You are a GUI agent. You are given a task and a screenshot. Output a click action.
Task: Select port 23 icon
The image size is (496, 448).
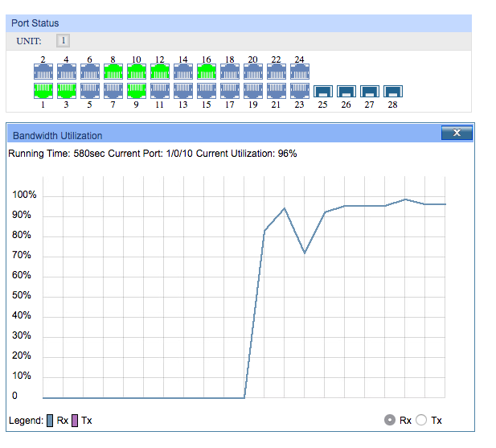300,91
